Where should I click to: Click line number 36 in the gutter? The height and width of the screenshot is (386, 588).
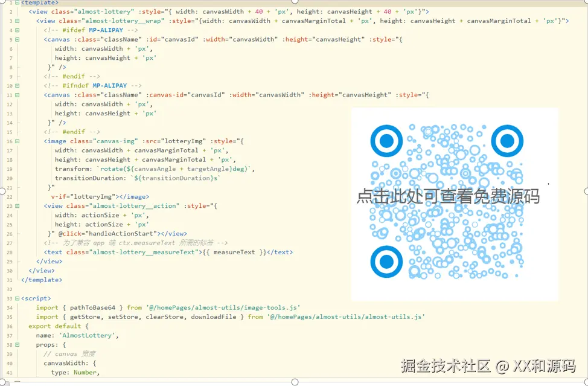pos(10,326)
